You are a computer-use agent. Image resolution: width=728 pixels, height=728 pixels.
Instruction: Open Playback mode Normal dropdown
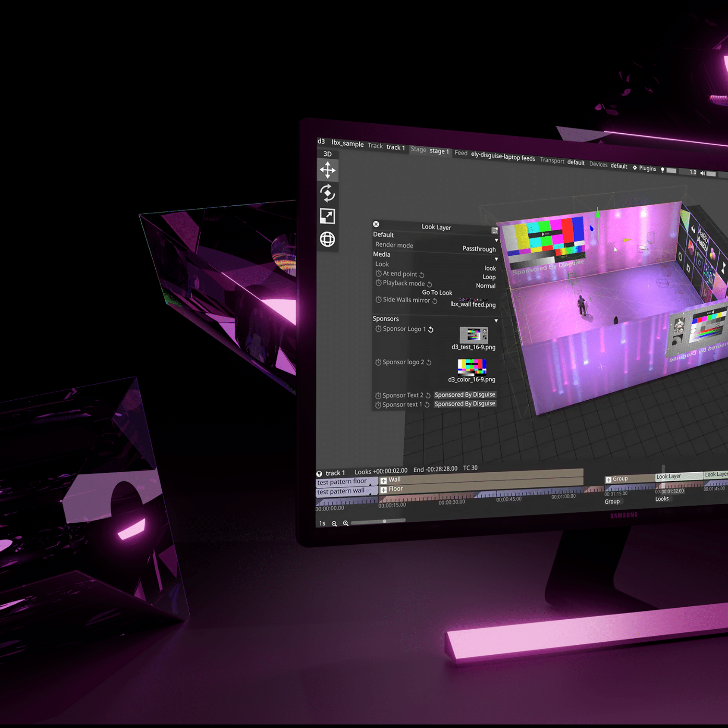tap(486, 286)
